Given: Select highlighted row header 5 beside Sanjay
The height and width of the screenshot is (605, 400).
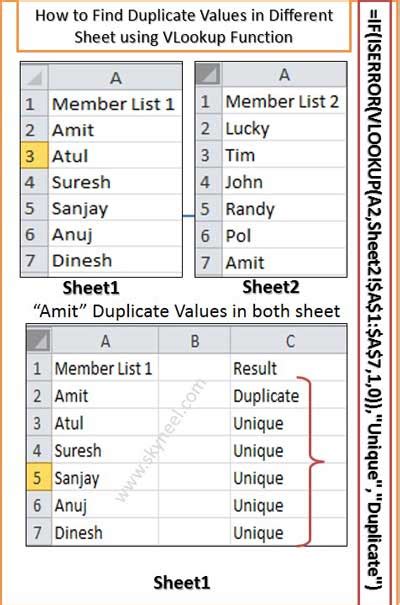Looking at the screenshot, I should tap(39, 477).
